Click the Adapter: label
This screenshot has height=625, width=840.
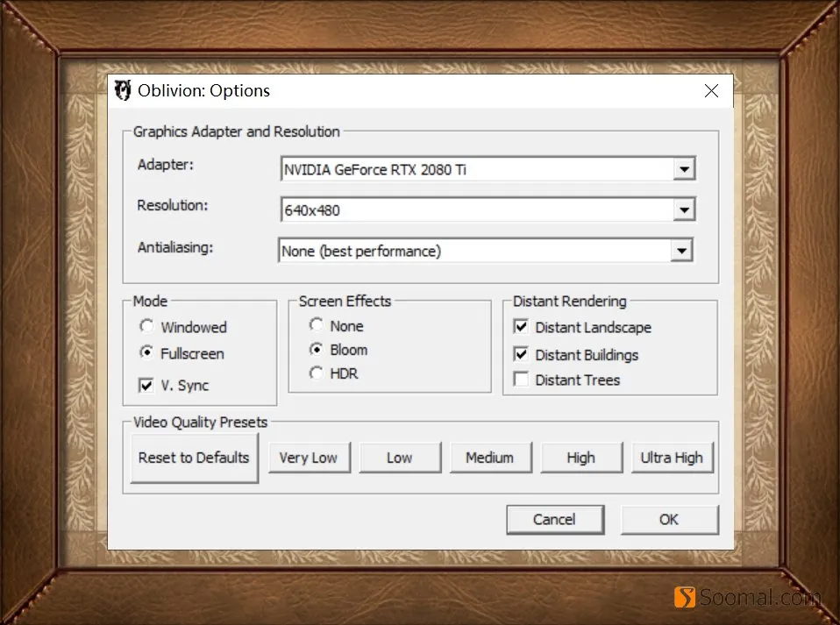166,165
